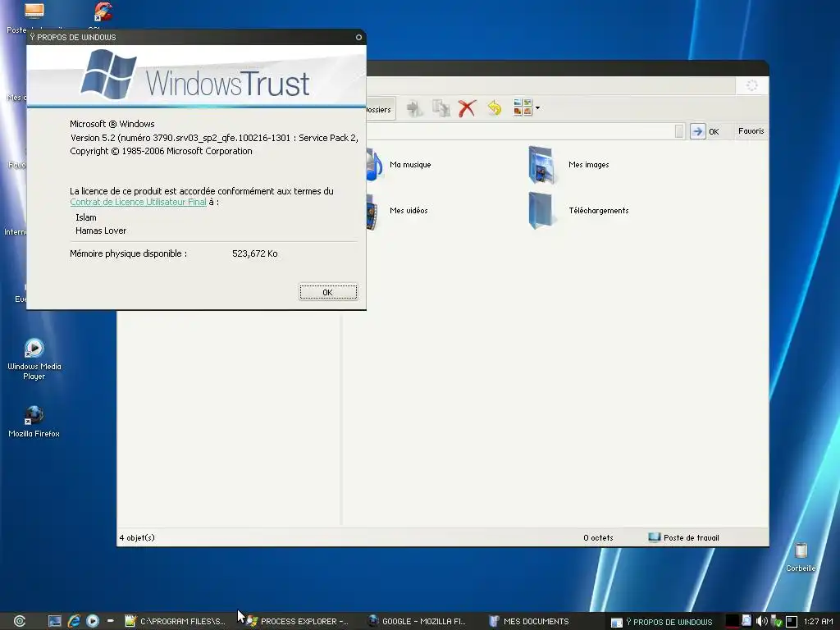The height and width of the screenshot is (630, 840).
Task: Select the Windows Media Player desktop shortcut
Action: pos(34,359)
